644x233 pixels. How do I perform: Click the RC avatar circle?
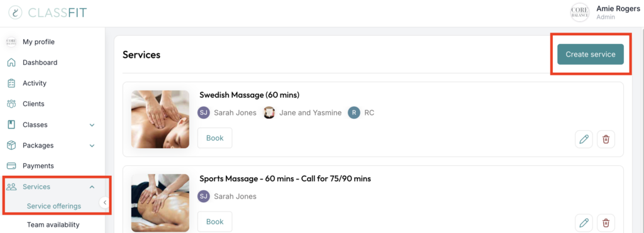click(x=354, y=113)
